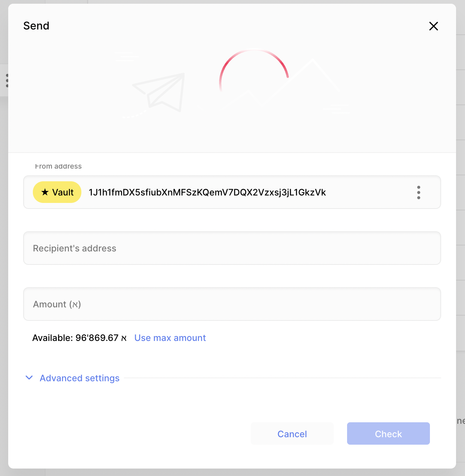The height and width of the screenshot is (476, 465).
Task: Click the currency symbol in the Amount label
Action: coord(77,304)
